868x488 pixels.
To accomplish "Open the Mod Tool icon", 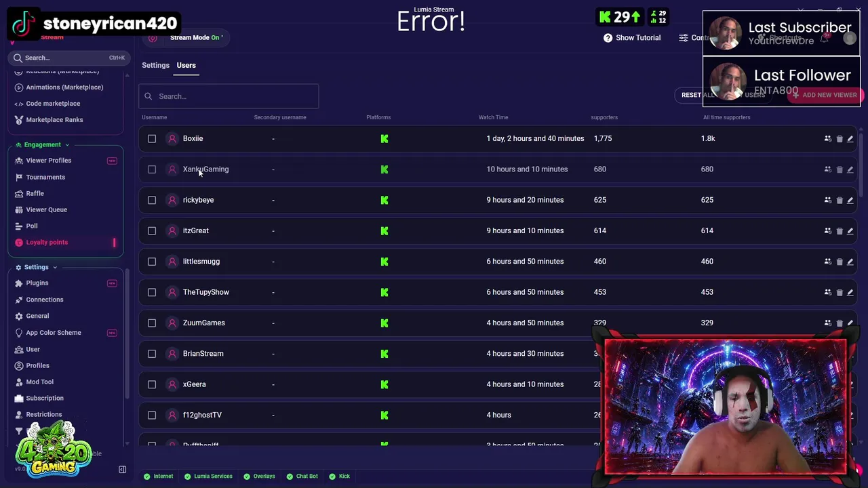I will (x=19, y=382).
